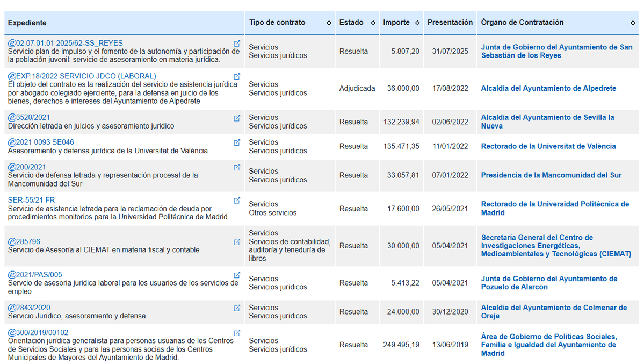Screen dimensions: 644x364
Task: Open external link icon for expediente 2843/2020
Action: [x=237, y=308]
